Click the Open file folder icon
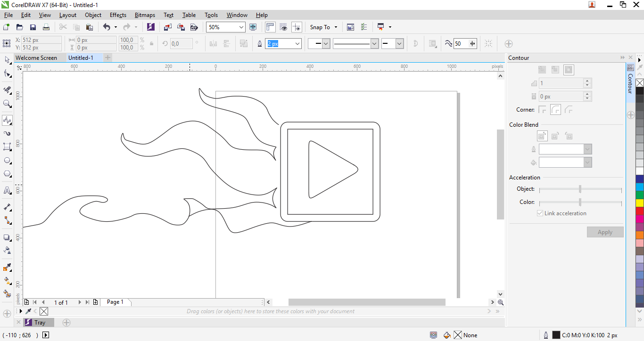644x341 pixels. tap(19, 27)
